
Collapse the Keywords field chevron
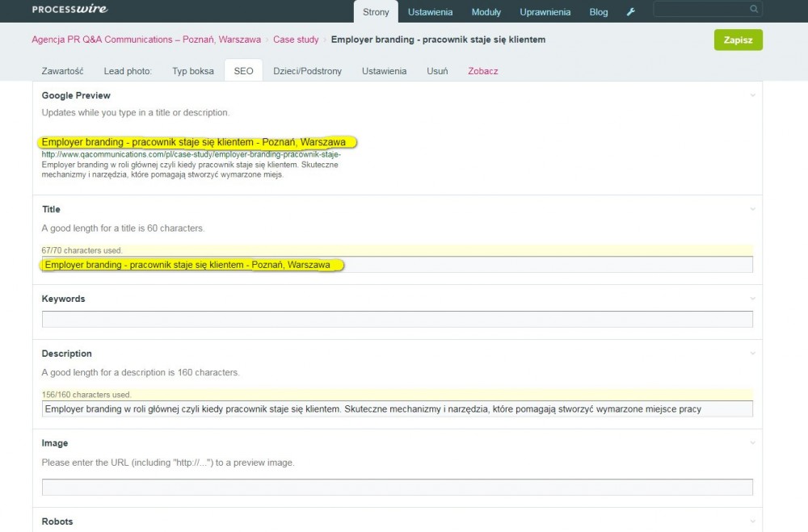(x=752, y=299)
